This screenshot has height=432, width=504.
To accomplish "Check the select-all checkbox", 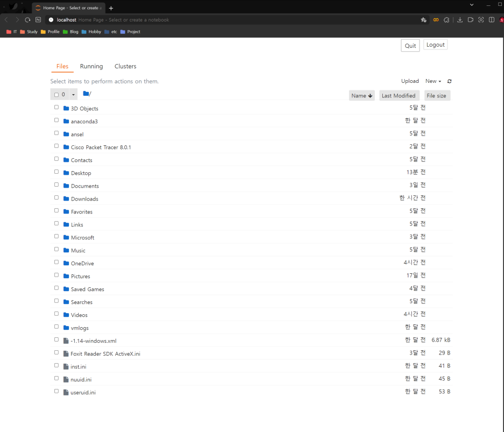I will coord(57,95).
